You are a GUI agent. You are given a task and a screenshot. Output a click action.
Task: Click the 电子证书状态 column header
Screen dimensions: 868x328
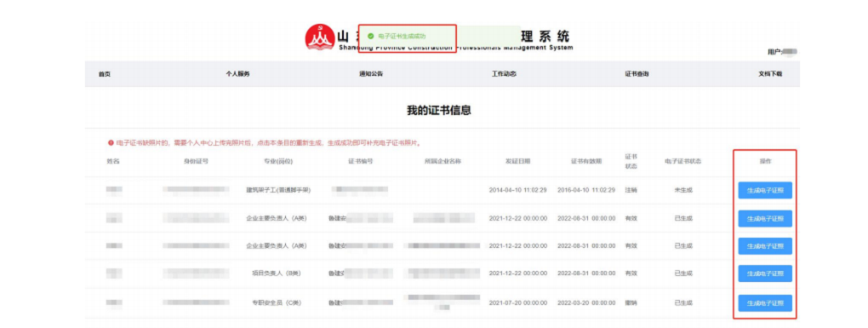click(683, 161)
